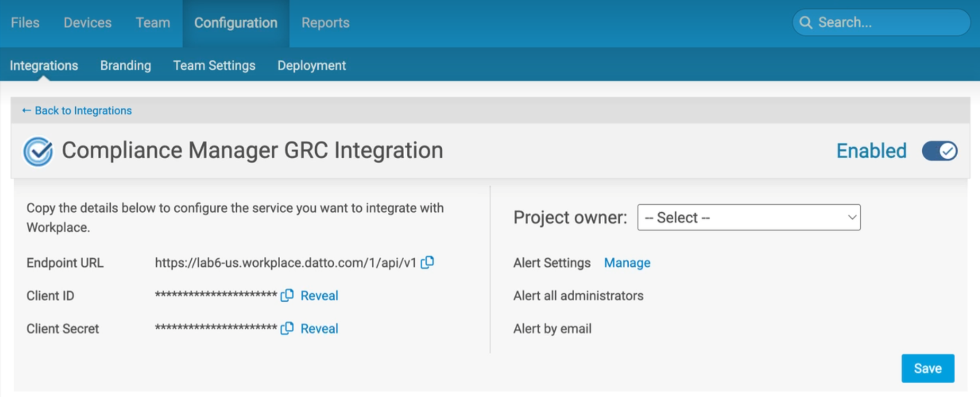The height and width of the screenshot is (397, 980).
Task: Select the Integrations sub-tab
Action: pos(44,66)
